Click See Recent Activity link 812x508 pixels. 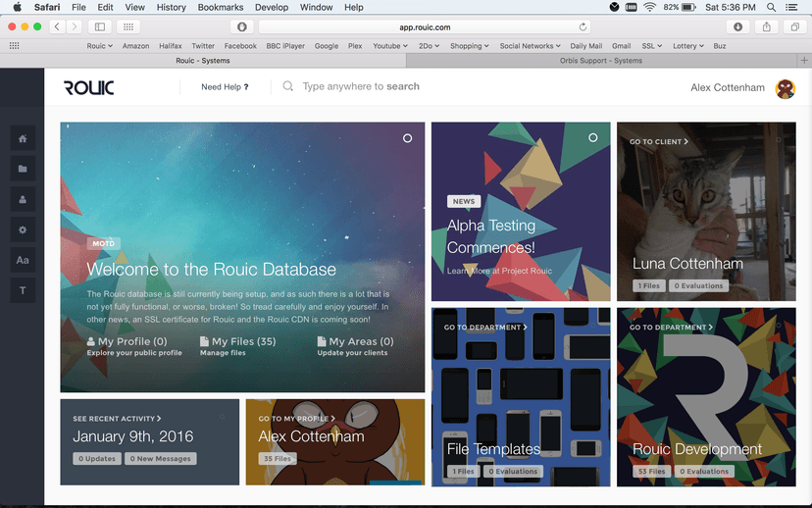117,419
